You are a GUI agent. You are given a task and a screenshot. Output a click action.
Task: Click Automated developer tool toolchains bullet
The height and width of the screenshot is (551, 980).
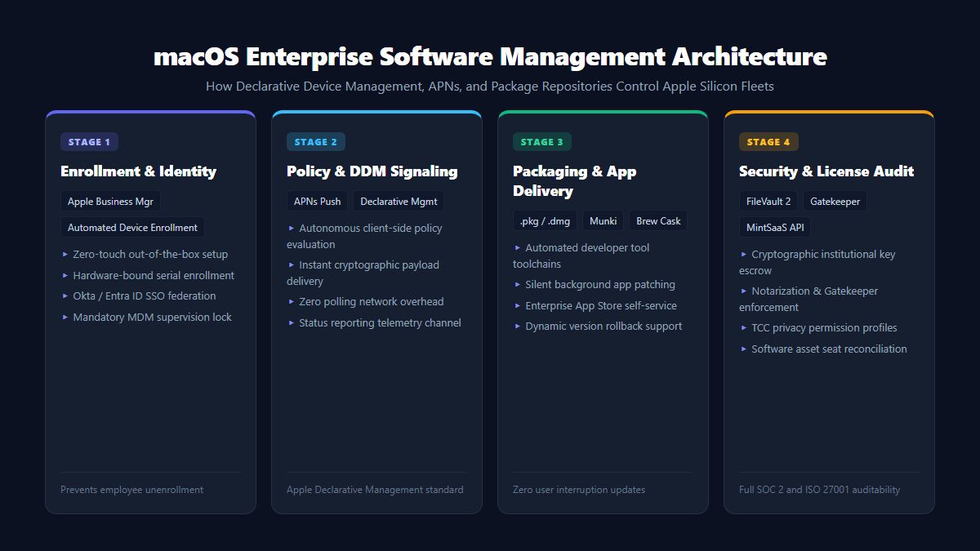(581, 256)
